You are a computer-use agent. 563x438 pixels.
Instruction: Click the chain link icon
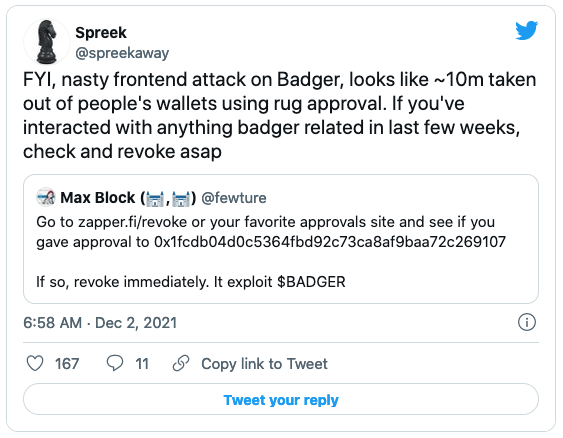[x=181, y=363]
